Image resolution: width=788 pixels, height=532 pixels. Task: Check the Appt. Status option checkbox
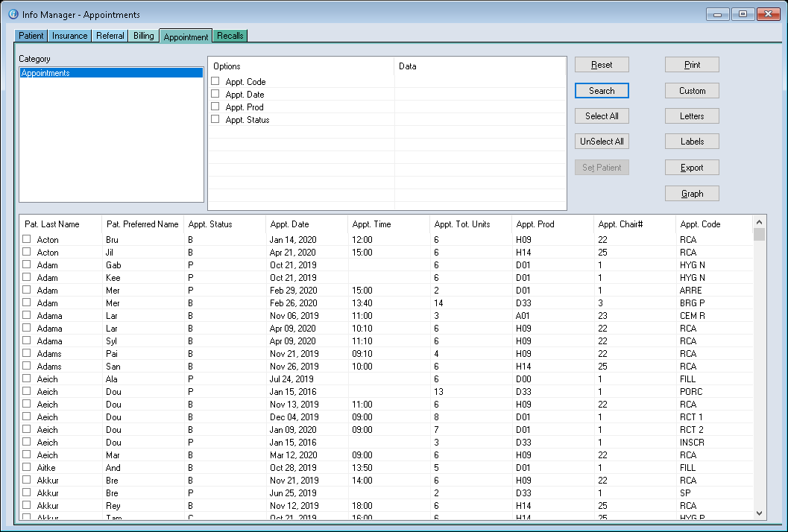(x=215, y=119)
